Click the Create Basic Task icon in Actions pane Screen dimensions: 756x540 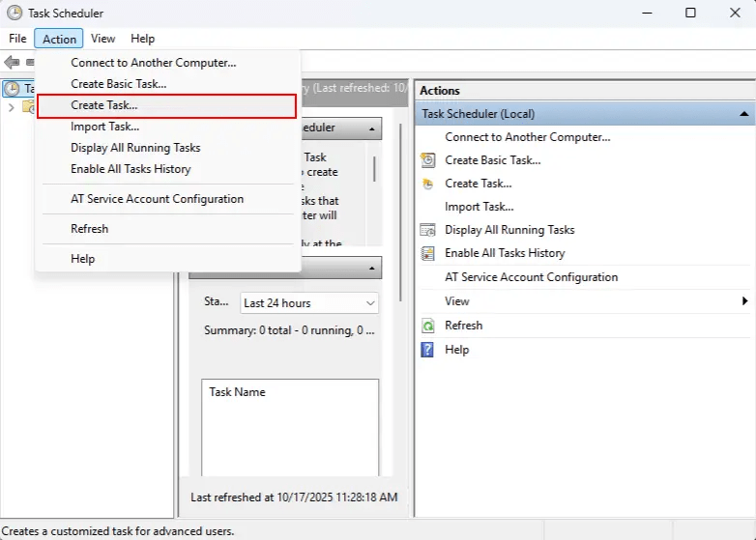pos(428,160)
